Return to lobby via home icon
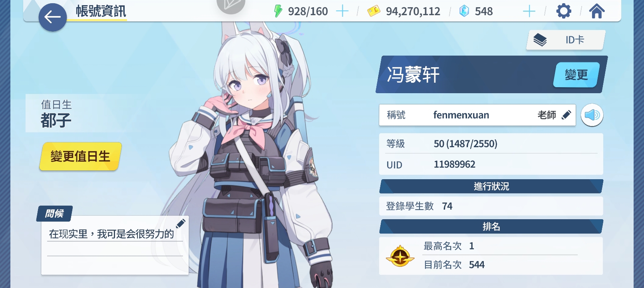 (596, 11)
